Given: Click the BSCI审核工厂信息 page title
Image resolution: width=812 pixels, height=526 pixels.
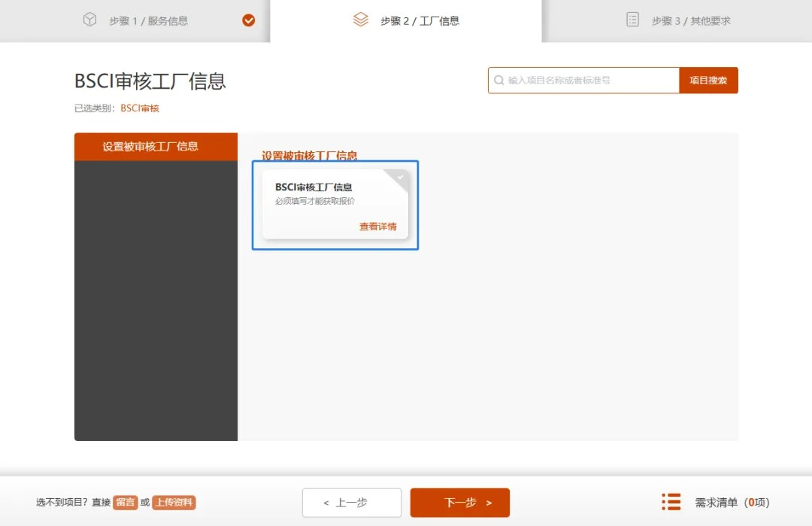Looking at the screenshot, I should (x=150, y=81).
